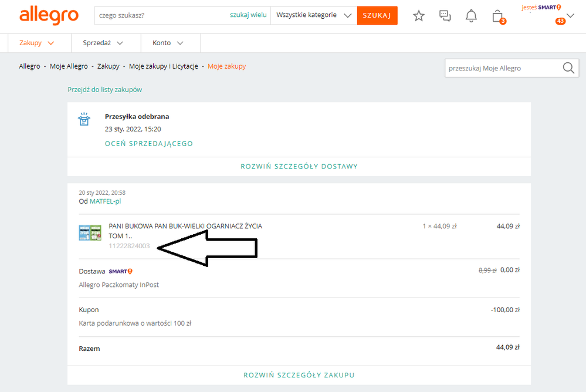
Task: Open the notifications bell icon
Action: pos(471,16)
